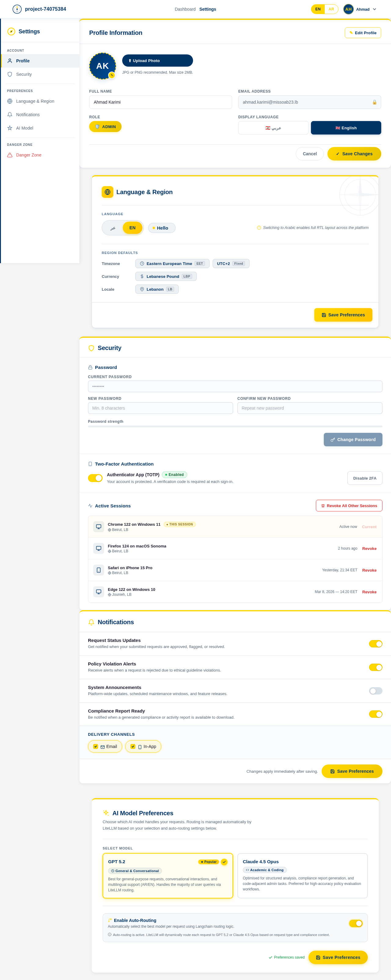Switch header language to AR
The image size is (391, 980).
[x=331, y=9]
